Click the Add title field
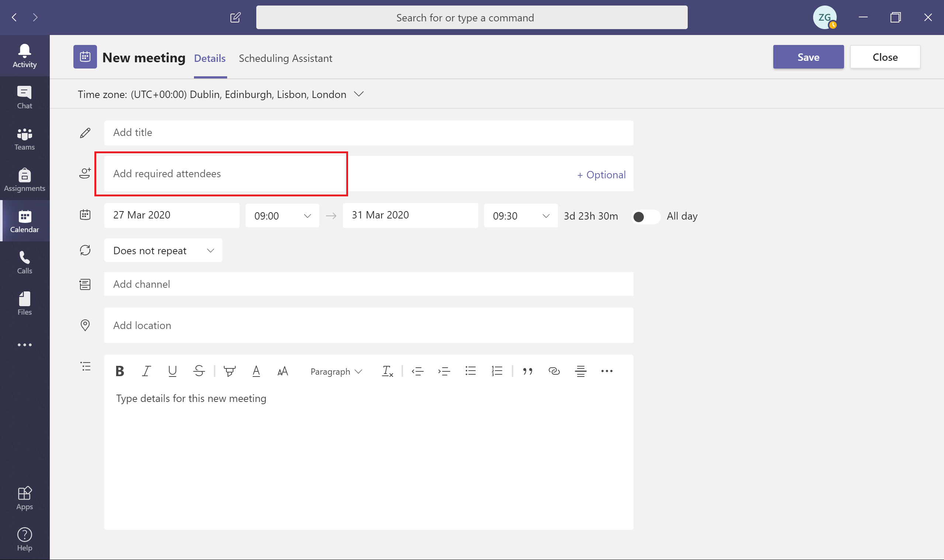The height and width of the screenshot is (560, 944). coord(368,133)
